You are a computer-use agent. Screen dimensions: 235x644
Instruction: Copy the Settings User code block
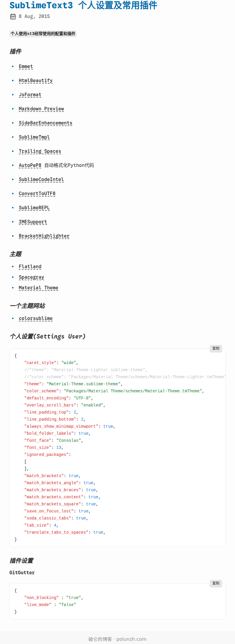[x=216, y=348]
